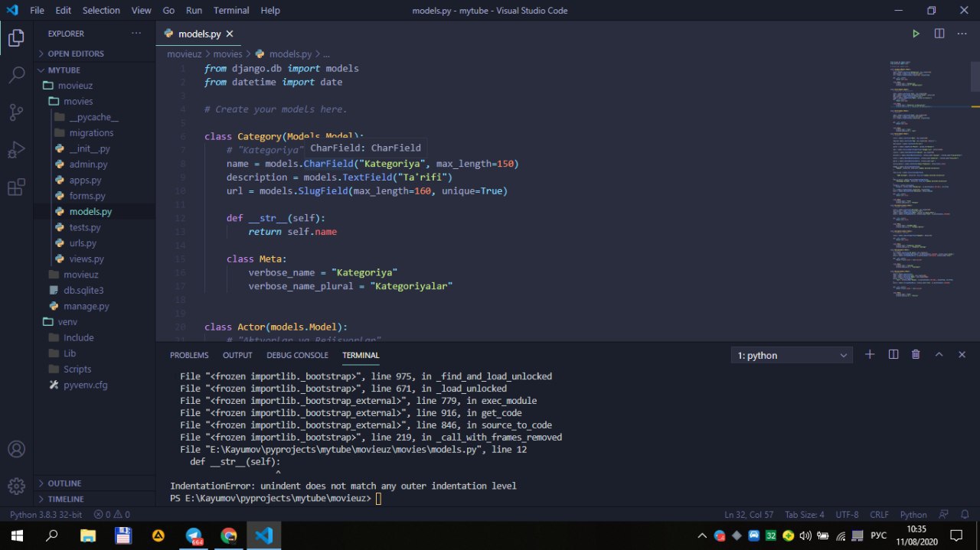
Task: Open manage.py in explorer
Action: pos(96,306)
